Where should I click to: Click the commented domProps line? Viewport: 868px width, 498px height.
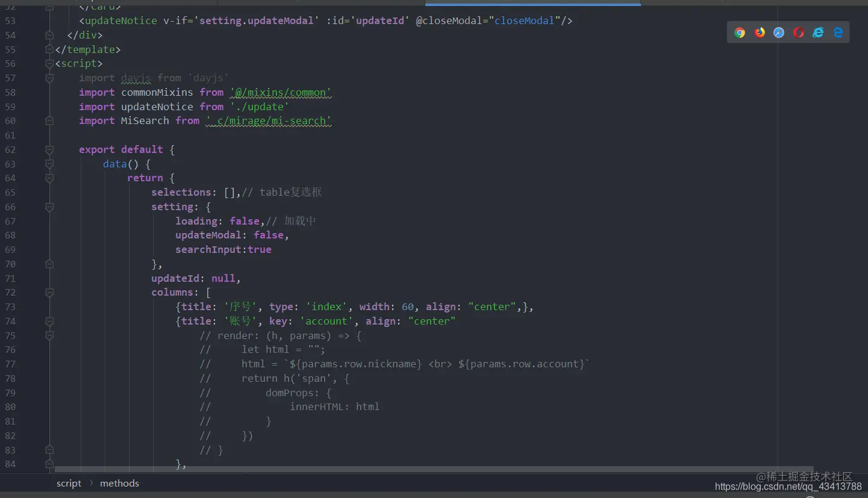pos(266,393)
